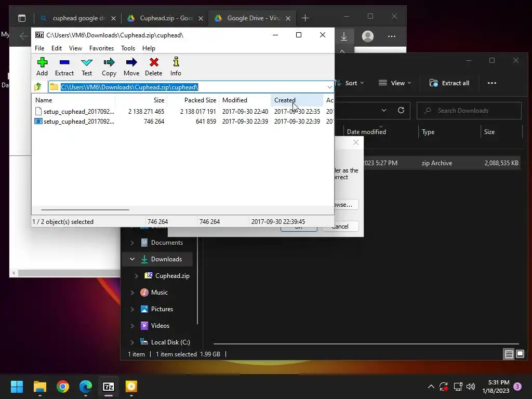The width and height of the screenshot is (532, 399).
Task: Sort by the Packed Size column
Action: click(x=193, y=100)
